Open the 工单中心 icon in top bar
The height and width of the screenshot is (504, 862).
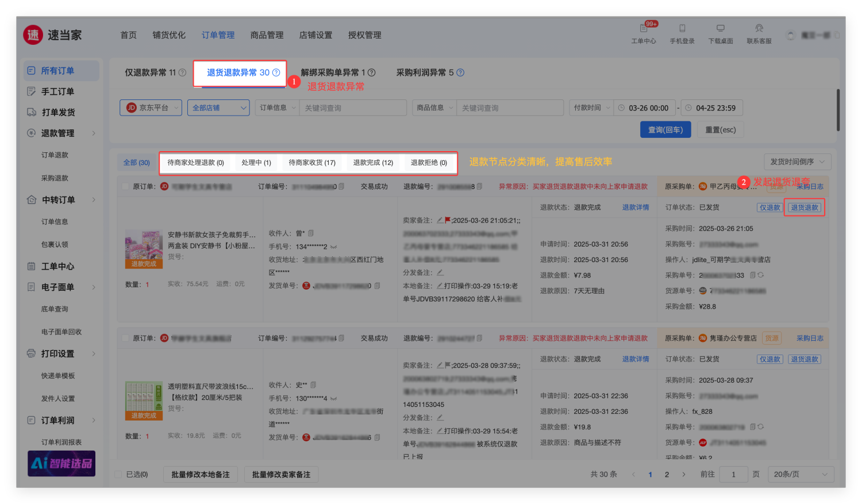(643, 28)
